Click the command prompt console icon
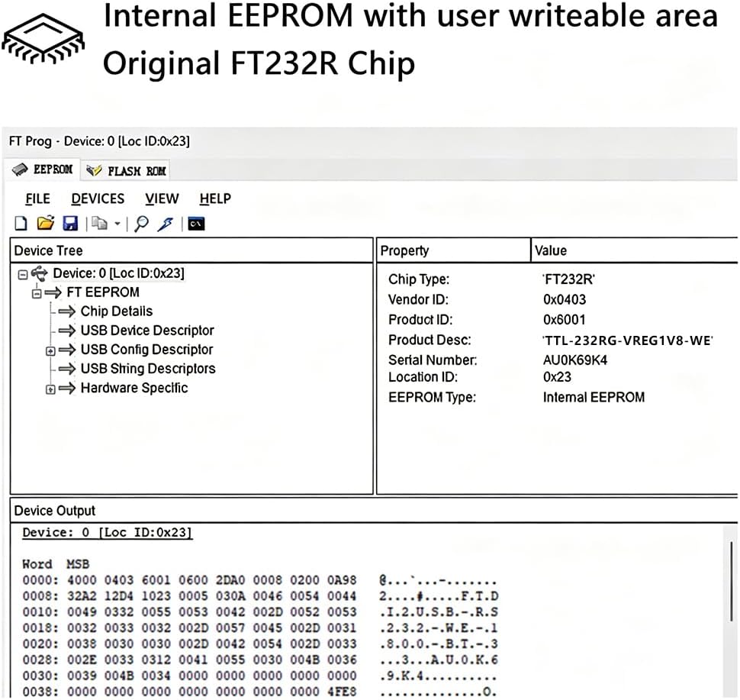Viewport: 740px width, 700px height. click(x=196, y=224)
